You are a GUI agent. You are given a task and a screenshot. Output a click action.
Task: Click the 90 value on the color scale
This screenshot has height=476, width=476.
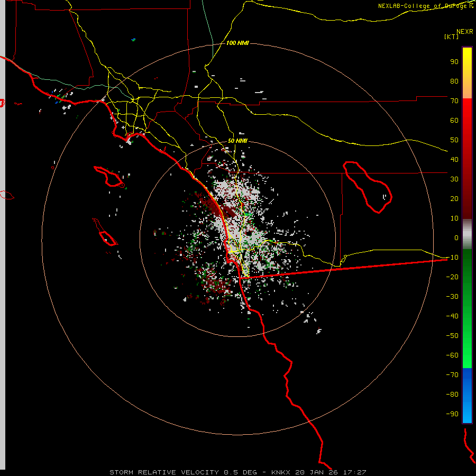click(454, 62)
